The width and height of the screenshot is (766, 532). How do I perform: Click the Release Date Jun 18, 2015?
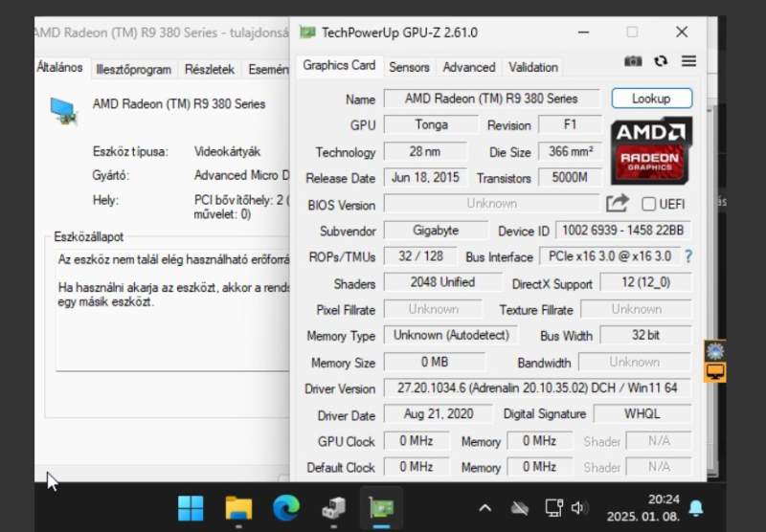[425, 177]
